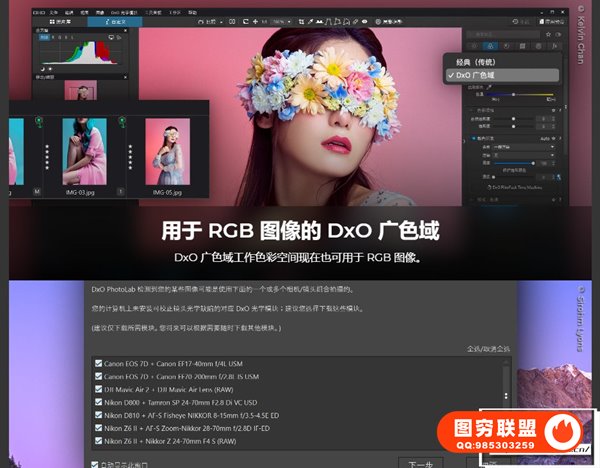Uncheck Nikon Z6 II Nikkor Z 24-70mm module
600x468 pixels.
coord(97,440)
